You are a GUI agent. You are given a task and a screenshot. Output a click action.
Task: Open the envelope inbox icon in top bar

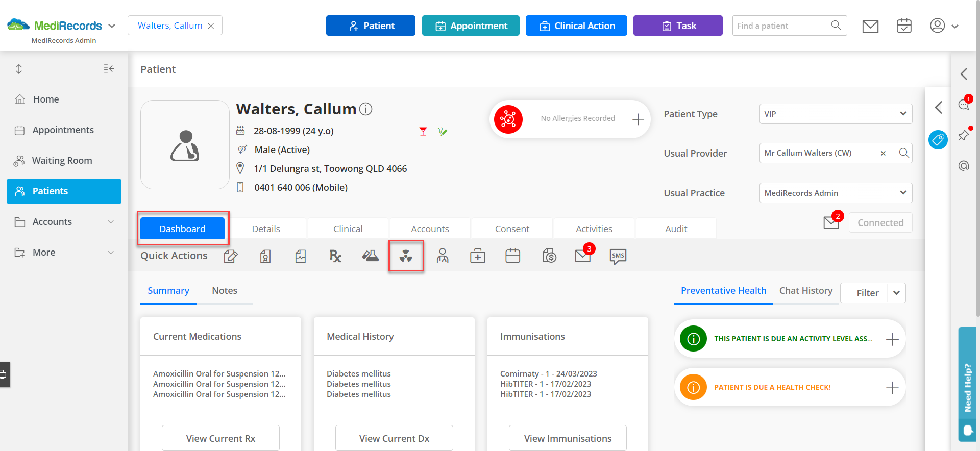(x=870, y=26)
